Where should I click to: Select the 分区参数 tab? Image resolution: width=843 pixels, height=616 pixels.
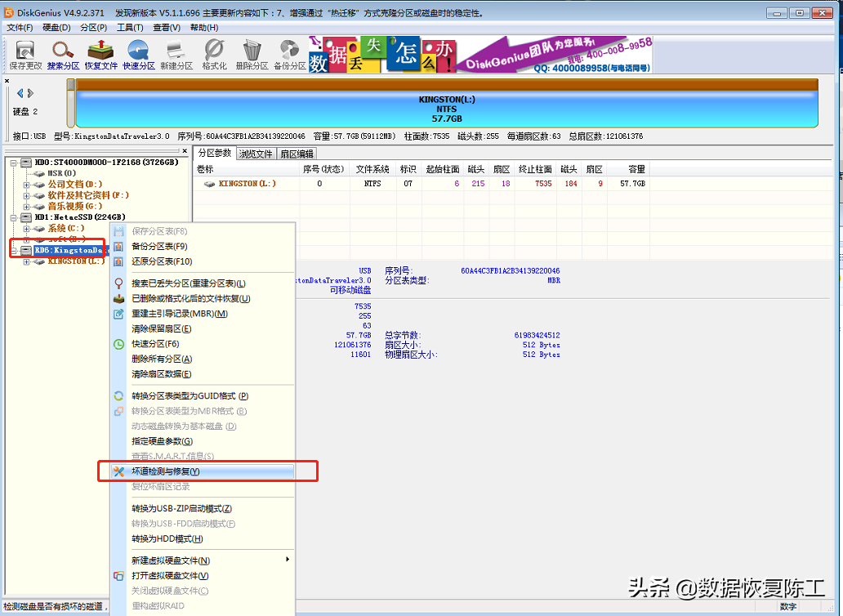click(x=215, y=154)
